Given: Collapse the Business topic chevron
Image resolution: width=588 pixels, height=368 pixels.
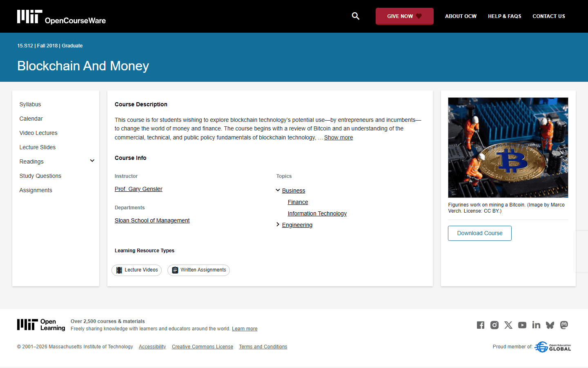Looking at the screenshot, I should coord(278,190).
